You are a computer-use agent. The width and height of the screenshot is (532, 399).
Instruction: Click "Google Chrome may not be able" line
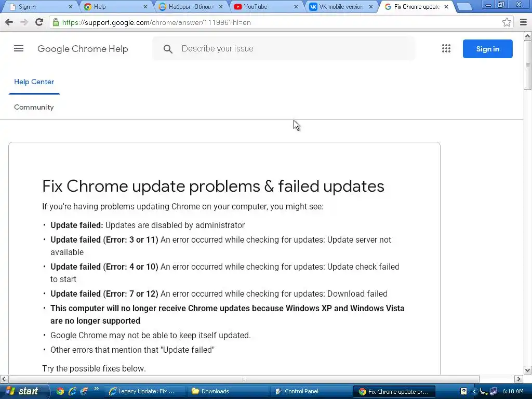tap(151, 335)
